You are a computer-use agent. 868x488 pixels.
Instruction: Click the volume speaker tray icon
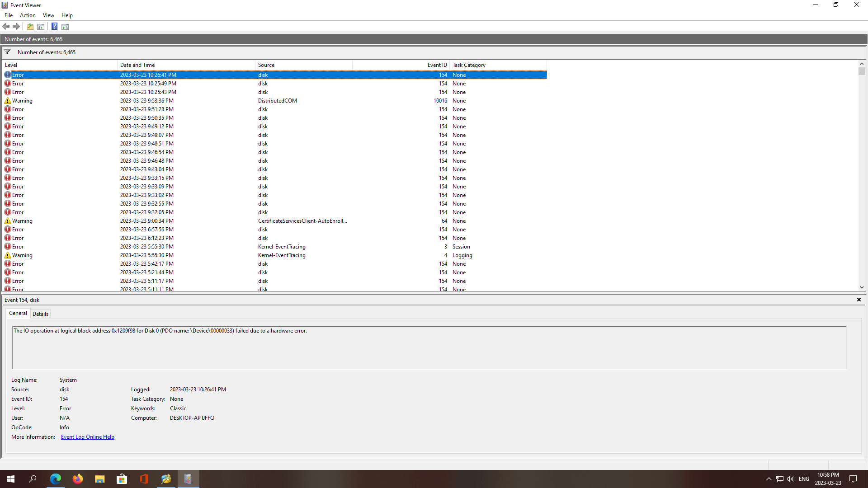790,479
